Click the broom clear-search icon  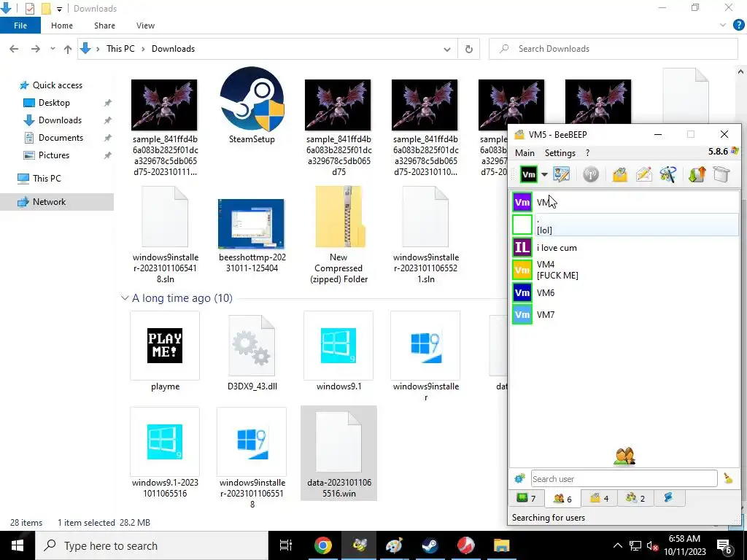(x=728, y=478)
